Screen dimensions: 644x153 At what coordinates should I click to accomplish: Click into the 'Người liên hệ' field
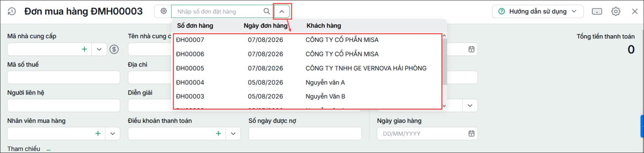click(x=64, y=105)
